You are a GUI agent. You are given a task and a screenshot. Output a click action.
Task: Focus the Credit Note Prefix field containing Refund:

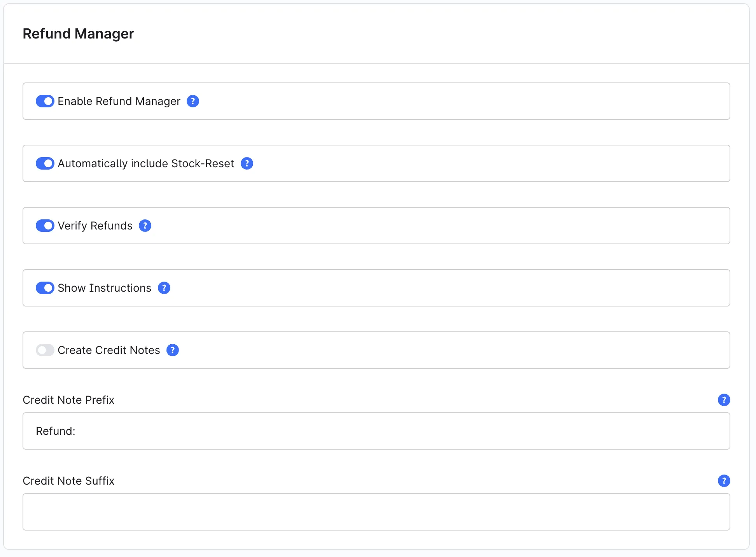point(376,431)
